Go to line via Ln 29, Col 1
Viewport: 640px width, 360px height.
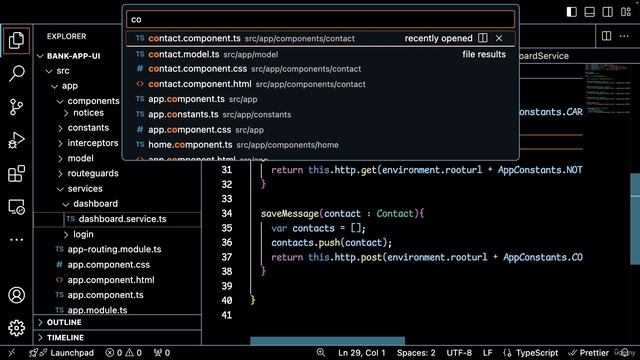click(x=362, y=353)
